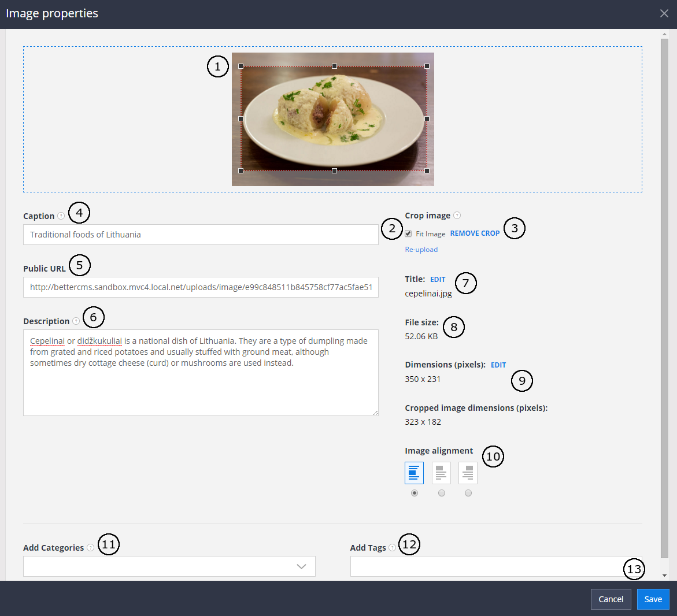The height and width of the screenshot is (616, 677).
Task: Click the help icon next to Caption
Action: tap(61, 216)
